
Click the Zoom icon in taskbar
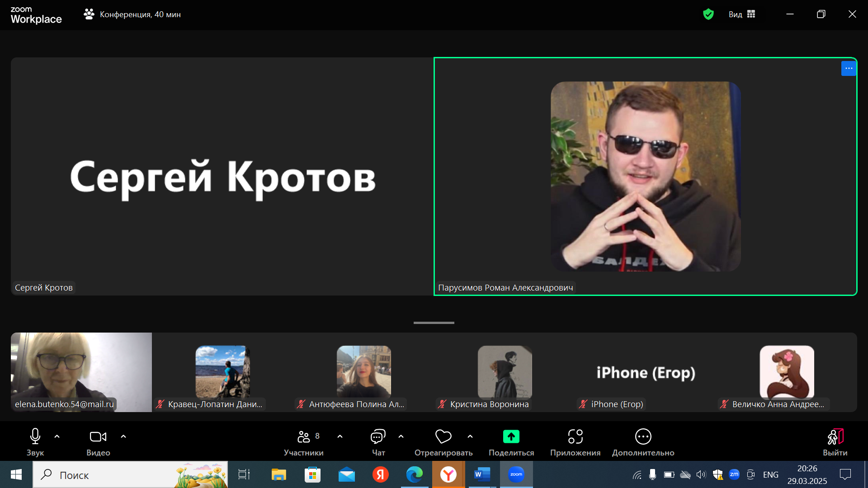click(x=516, y=474)
